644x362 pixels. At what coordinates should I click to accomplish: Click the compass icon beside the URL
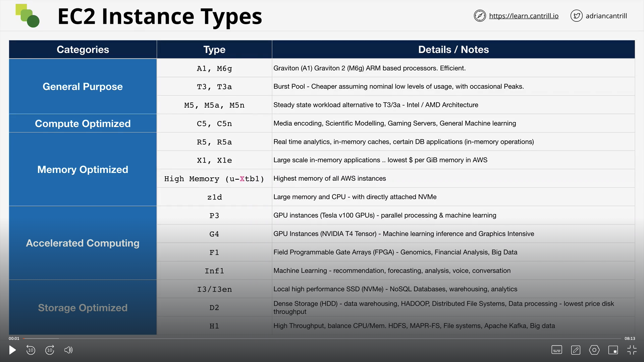480,16
